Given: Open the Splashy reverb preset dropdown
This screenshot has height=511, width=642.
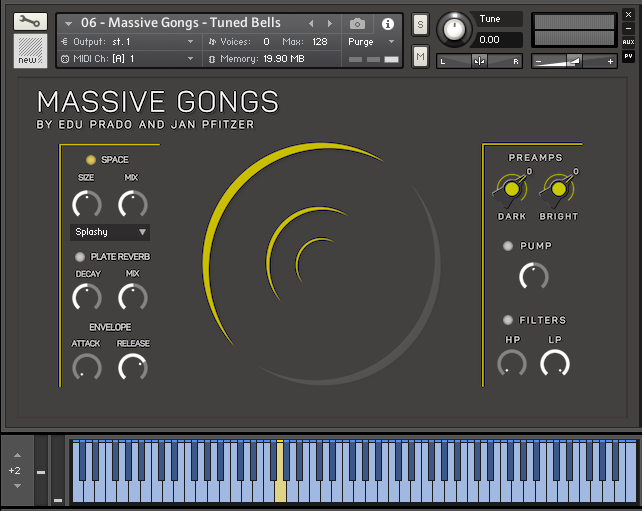Looking at the screenshot, I should 110,232.
